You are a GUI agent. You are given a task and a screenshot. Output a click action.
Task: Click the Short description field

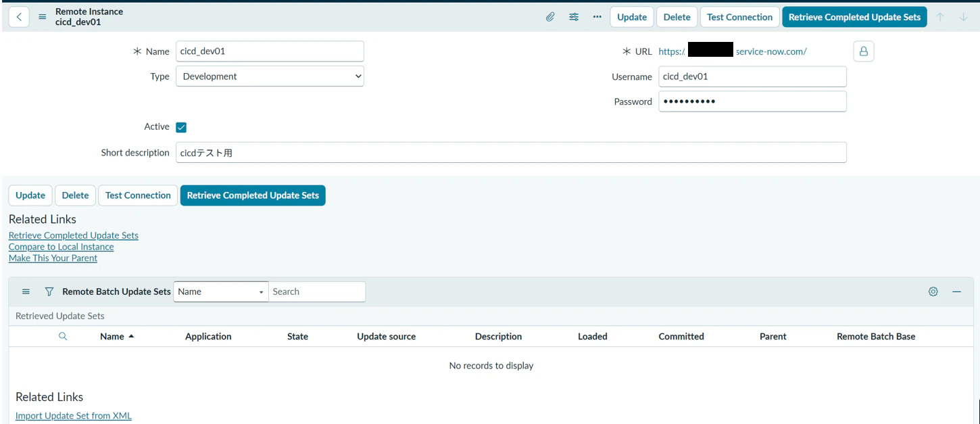[511, 153]
